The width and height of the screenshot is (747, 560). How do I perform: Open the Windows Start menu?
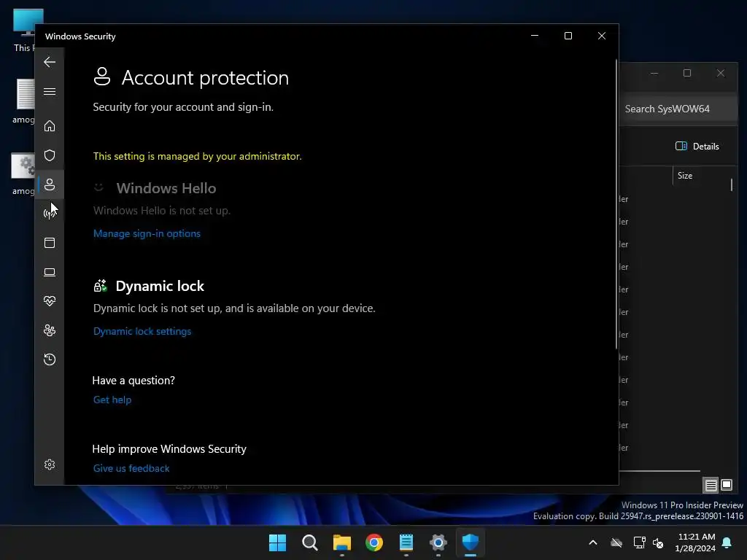pos(278,542)
